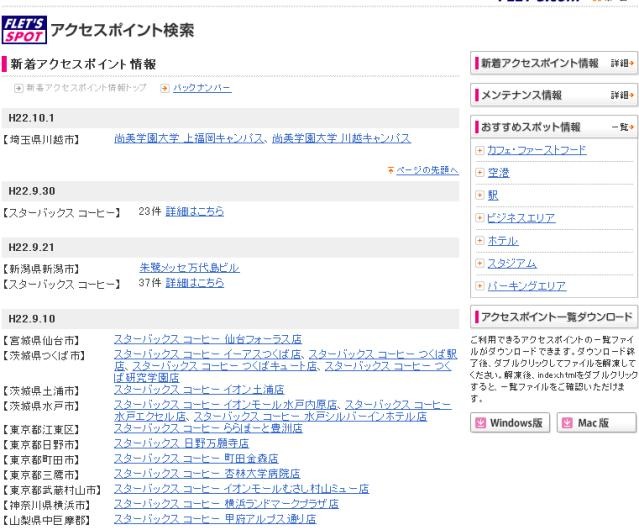
Task: Open スターバックス コーヒー イーアスつくば店
Action: pos(207,354)
